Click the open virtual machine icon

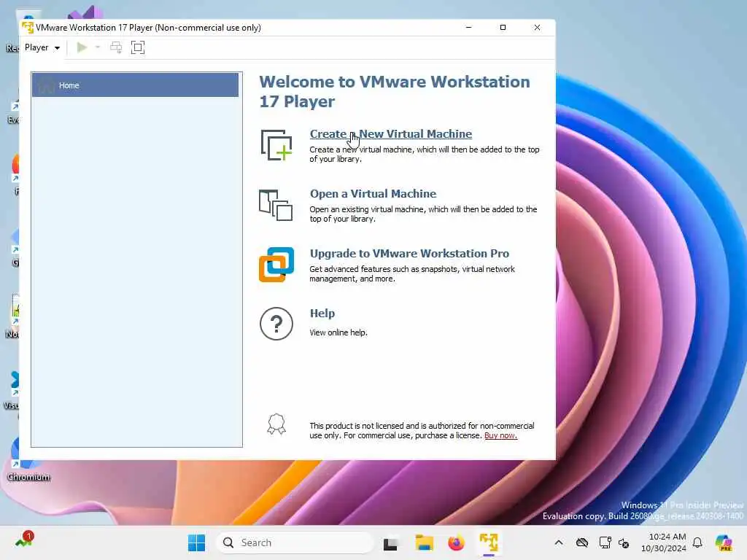pyautogui.click(x=276, y=205)
